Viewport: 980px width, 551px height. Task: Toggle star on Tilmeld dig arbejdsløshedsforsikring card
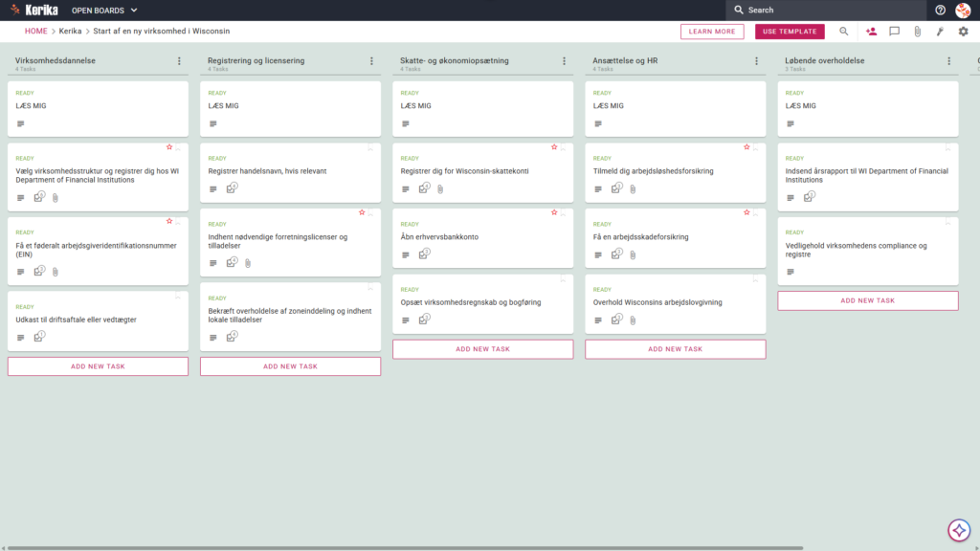[746, 147]
